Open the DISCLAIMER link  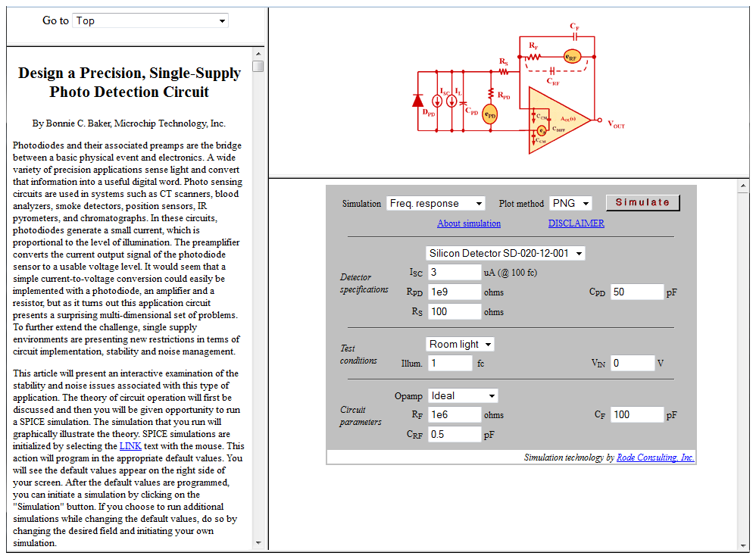pyautogui.click(x=576, y=223)
